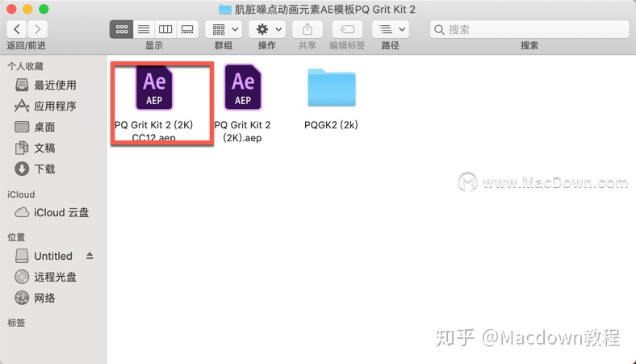The height and width of the screenshot is (364, 636).
Task: Open Network (网络) in sidebar
Action: [36, 298]
